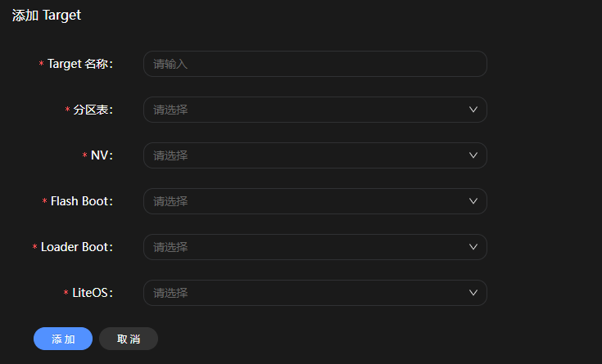Click the NV field label
This screenshot has height=364, width=602.
pos(101,155)
